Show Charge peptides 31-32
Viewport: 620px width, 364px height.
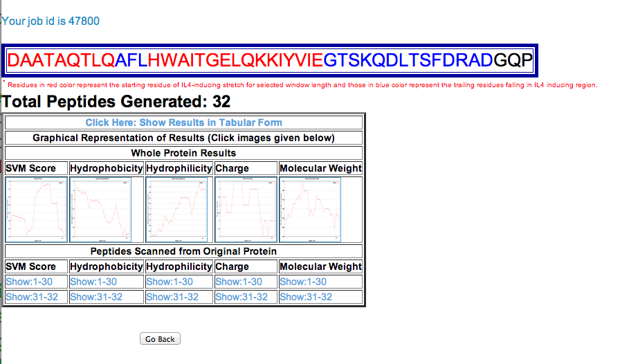point(241,297)
